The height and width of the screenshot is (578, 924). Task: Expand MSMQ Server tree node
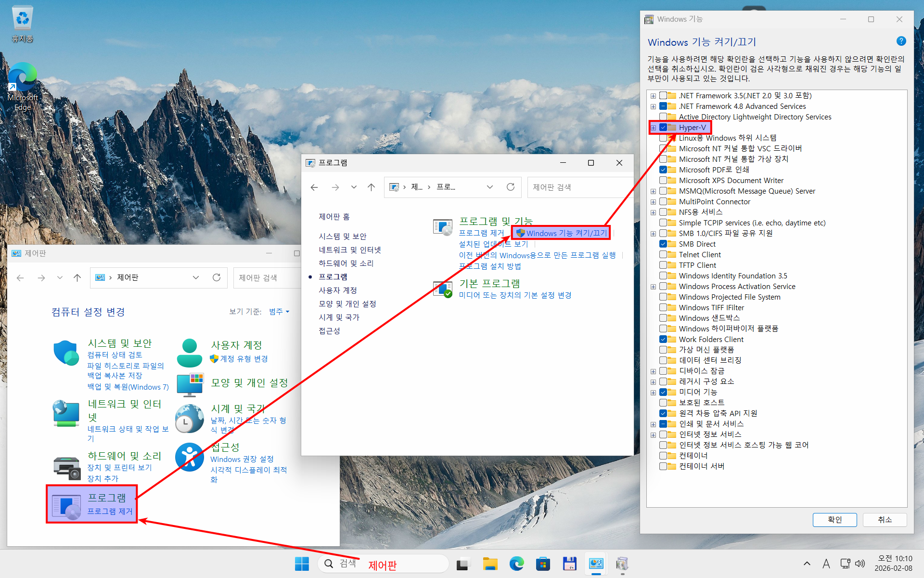tap(653, 191)
